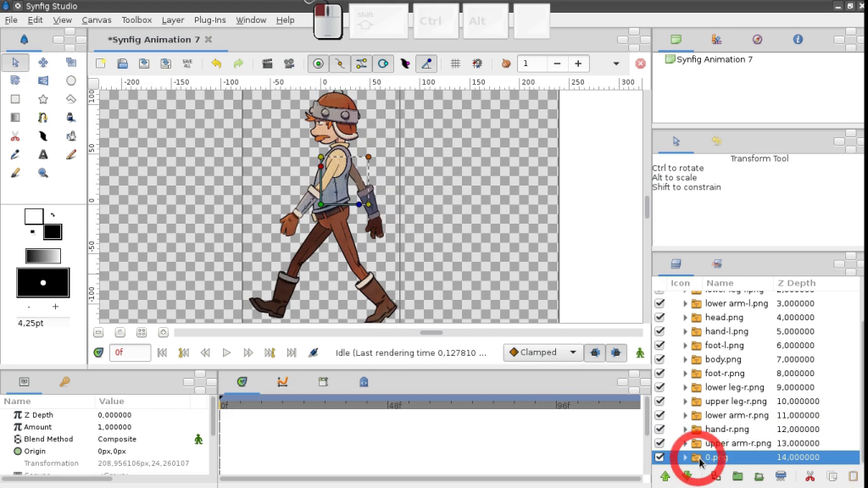This screenshot has width=868, height=488.
Task: Click the current frame input field
Action: [129, 352]
